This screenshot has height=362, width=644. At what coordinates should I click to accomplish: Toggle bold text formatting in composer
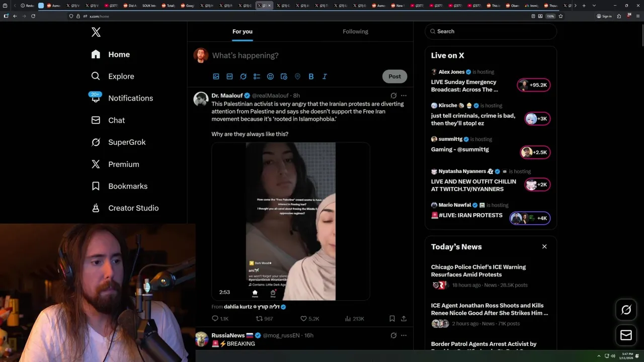click(311, 76)
